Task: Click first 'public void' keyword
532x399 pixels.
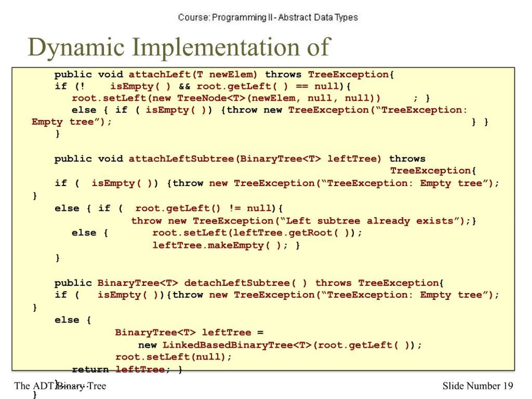Action: pyautogui.click(x=88, y=75)
